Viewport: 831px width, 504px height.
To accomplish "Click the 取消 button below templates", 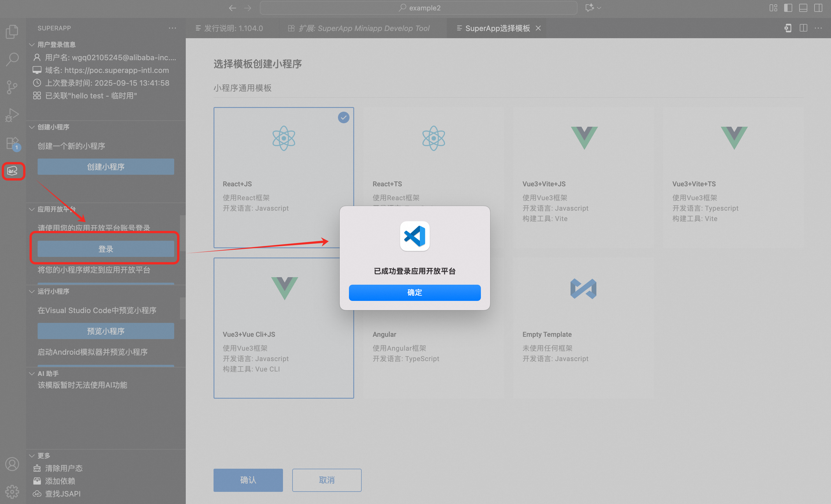I will [326, 480].
